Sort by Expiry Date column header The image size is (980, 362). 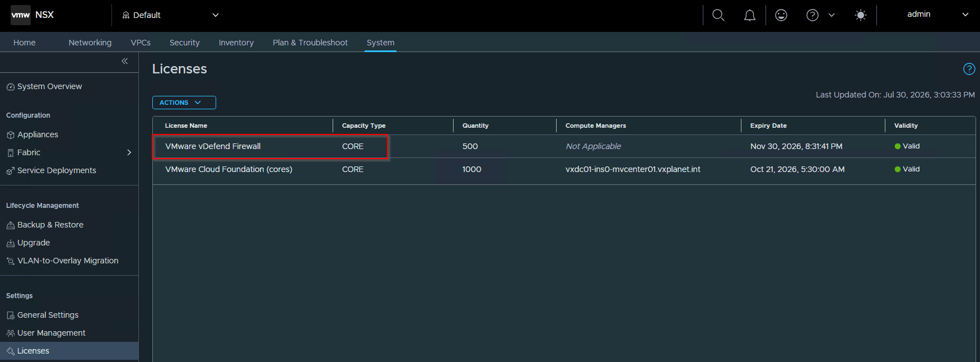[x=768, y=126]
